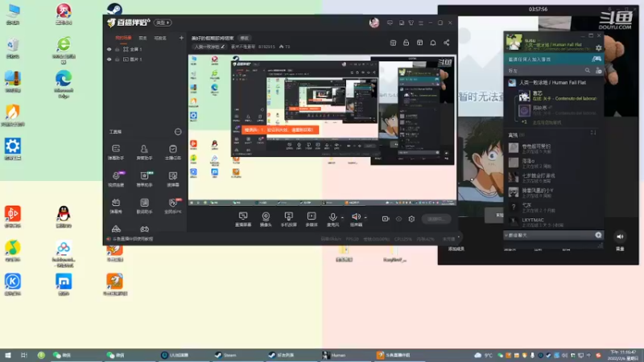Click the grid icon left of the room lock
Viewport: 644px width, 362px height.
click(393, 43)
